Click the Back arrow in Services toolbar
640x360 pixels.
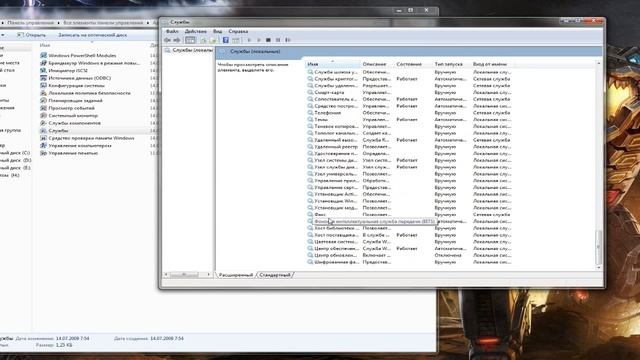pos(167,40)
